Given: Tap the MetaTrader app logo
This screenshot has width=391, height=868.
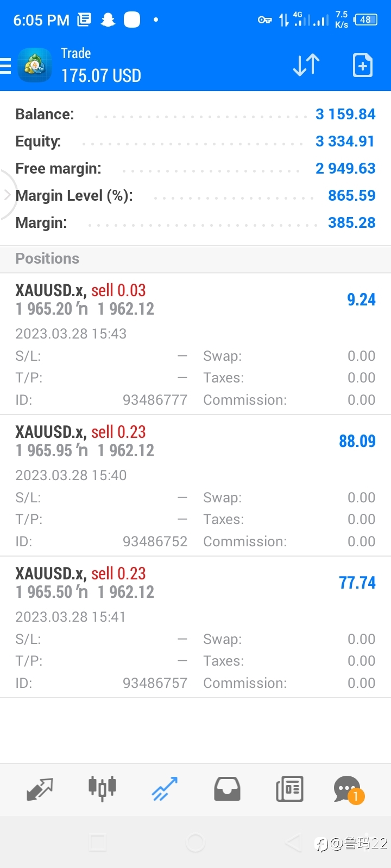Looking at the screenshot, I should point(35,66).
